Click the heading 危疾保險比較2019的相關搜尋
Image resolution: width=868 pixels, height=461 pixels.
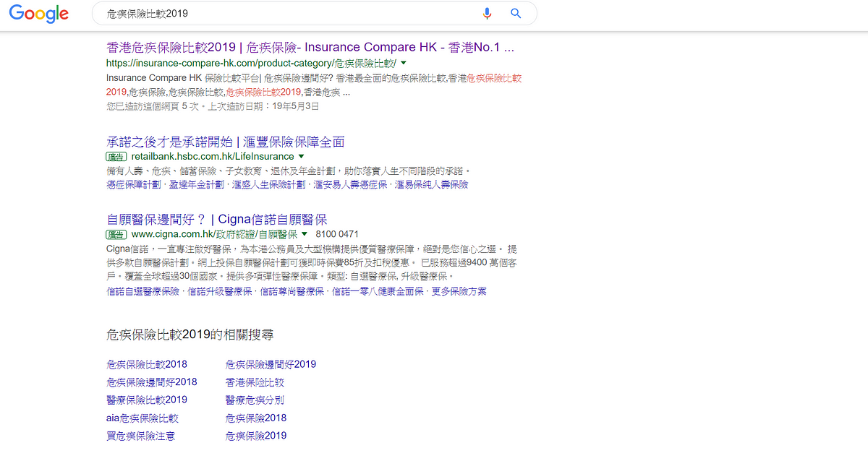[190, 335]
